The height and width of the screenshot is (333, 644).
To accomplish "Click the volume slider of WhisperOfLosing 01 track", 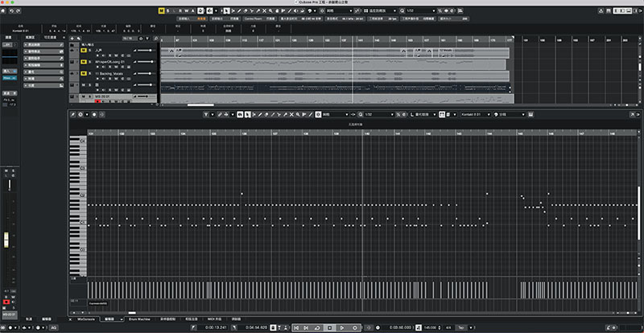I will point(145,62).
